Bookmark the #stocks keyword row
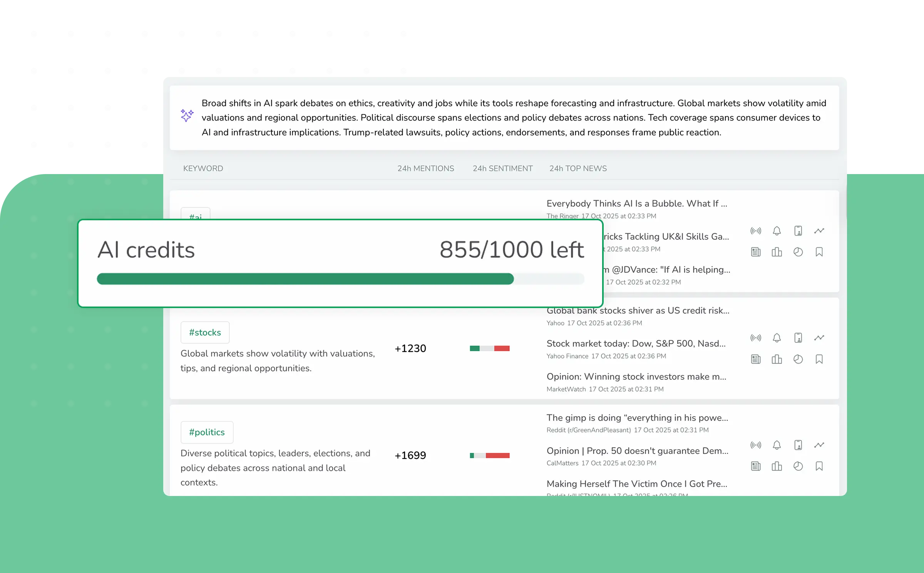Viewport: 924px width, 573px height. point(819,359)
